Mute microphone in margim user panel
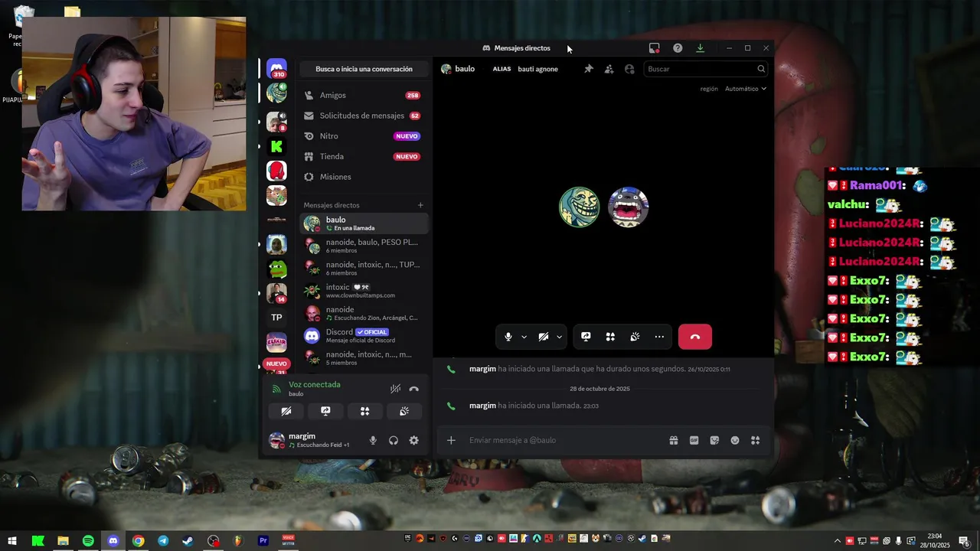The image size is (980, 551). pyautogui.click(x=373, y=440)
